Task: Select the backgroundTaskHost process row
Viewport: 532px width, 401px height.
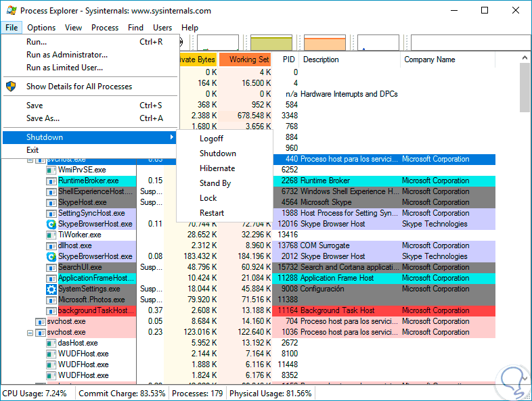Action: tap(96, 310)
